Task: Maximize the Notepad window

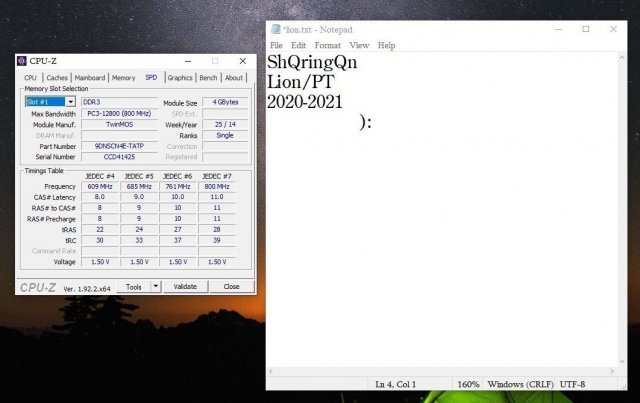Action: coord(585,29)
